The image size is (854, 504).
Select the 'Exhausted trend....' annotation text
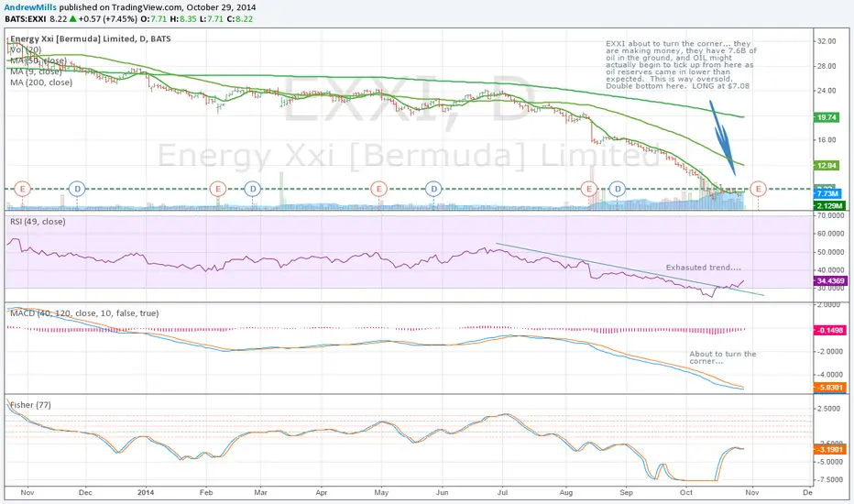(703, 268)
